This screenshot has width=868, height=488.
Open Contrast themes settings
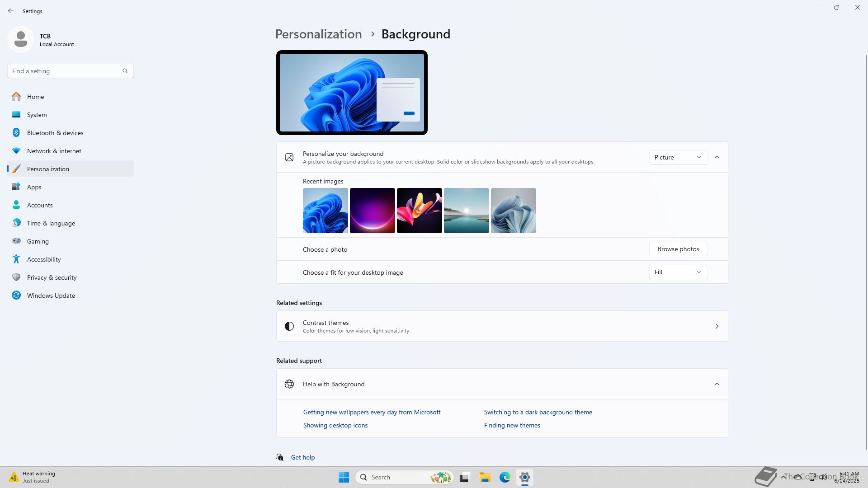(502, 326)
